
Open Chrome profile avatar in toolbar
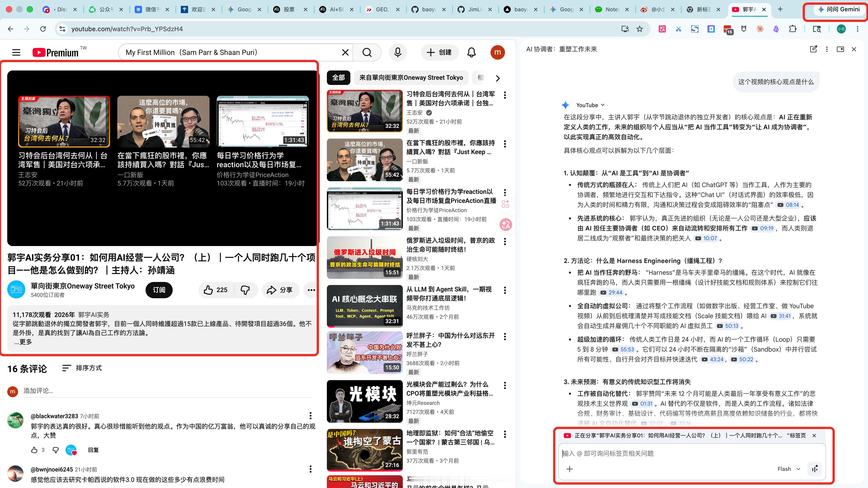(x=841, y=29)
